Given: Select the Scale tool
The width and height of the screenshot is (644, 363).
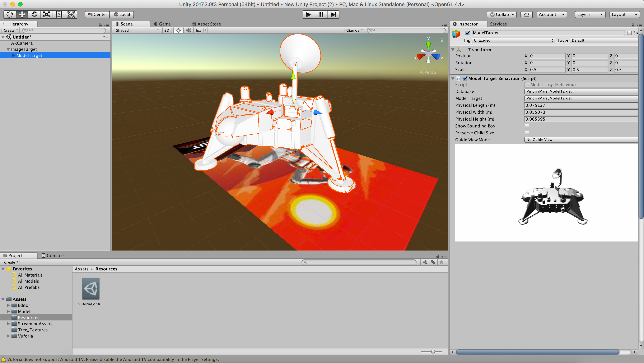Looking at the screenshot, I should pyautogui.click(x=46, y=15).
